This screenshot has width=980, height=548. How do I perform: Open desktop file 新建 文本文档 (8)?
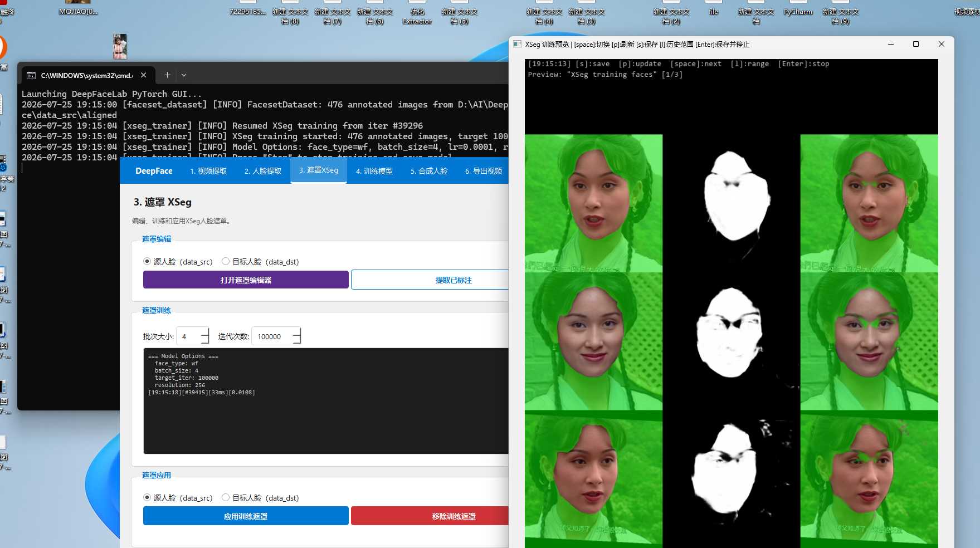(x=290, y=13)
